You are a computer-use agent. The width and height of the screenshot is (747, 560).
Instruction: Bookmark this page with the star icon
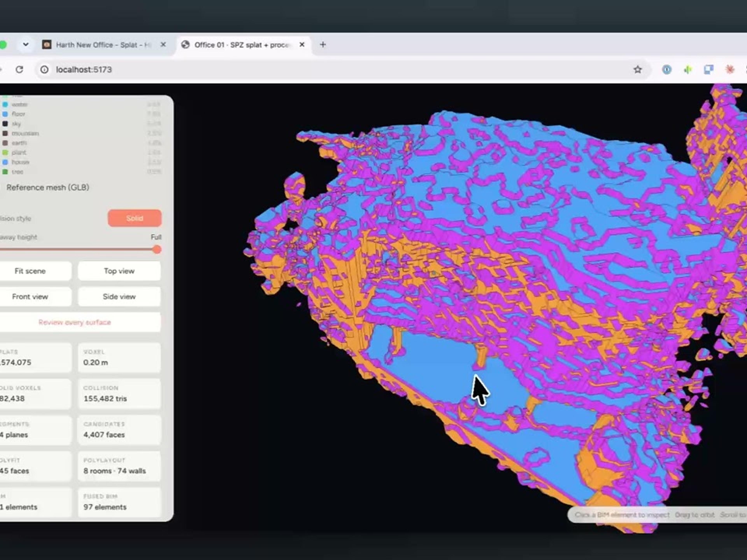click(x=637, y=70)
